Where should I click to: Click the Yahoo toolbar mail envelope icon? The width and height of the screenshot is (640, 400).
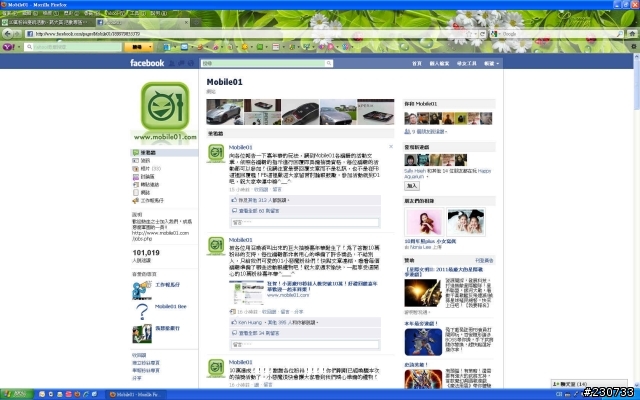pos(184,47)
